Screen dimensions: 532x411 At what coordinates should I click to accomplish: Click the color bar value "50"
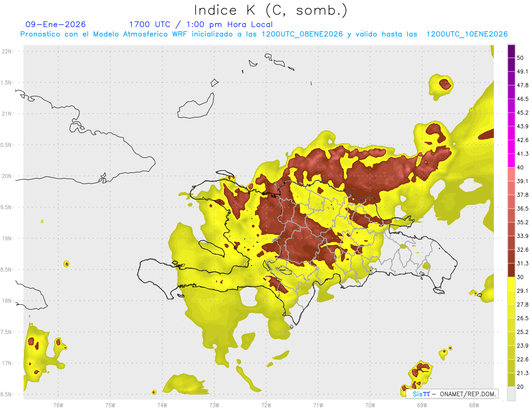tap(520, 58)
